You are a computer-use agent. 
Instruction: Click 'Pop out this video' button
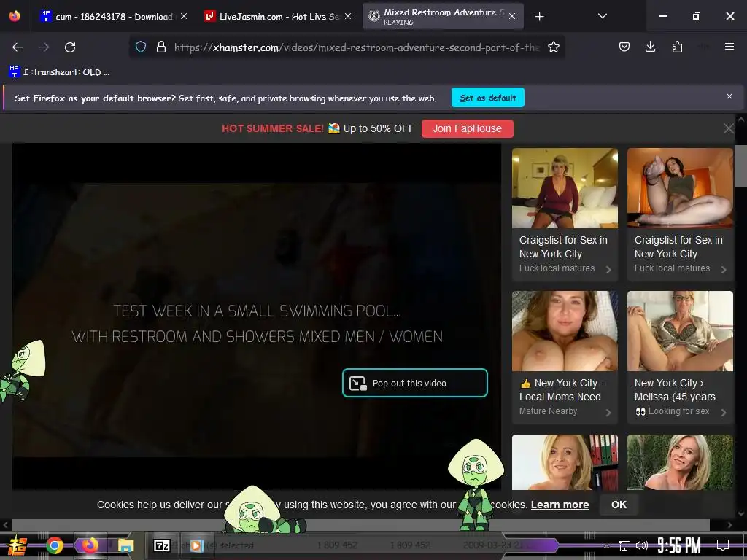pyautogui.click(x=415, y=383)
